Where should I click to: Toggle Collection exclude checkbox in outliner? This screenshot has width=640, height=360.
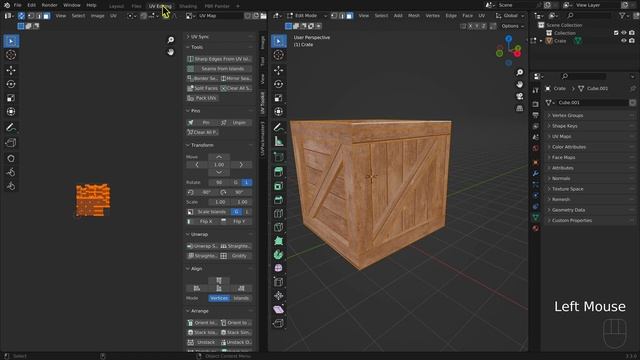pos(616,33)
